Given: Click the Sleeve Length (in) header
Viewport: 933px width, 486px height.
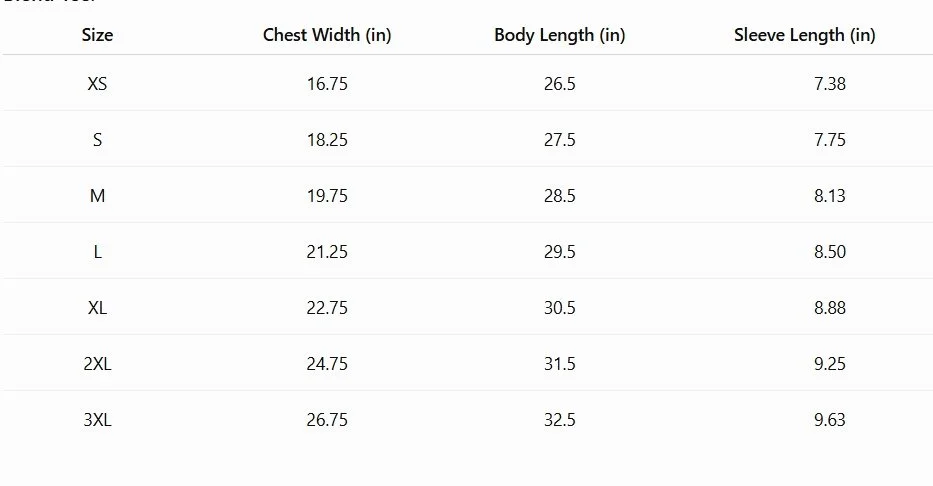Looking at the screenshot, I should coord(804,35).
